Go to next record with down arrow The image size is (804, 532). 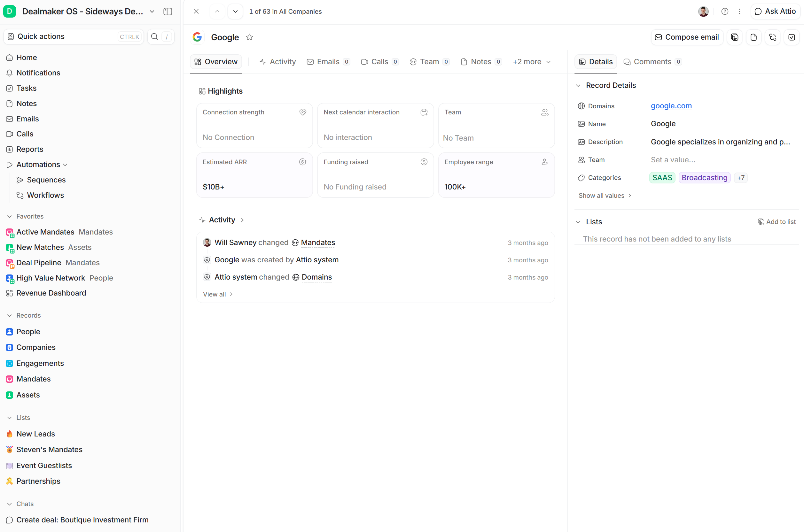235,12
